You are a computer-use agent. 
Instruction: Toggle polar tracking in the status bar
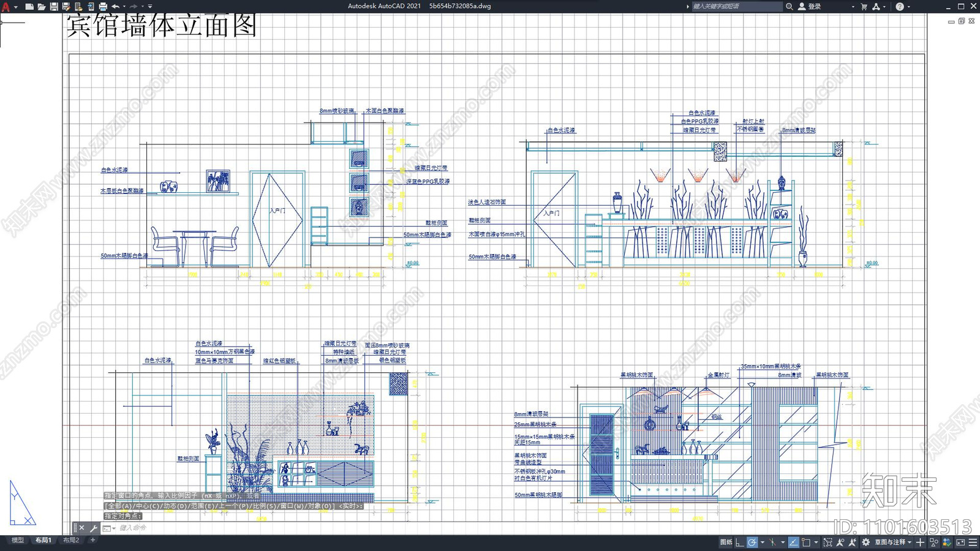(752, 542)
